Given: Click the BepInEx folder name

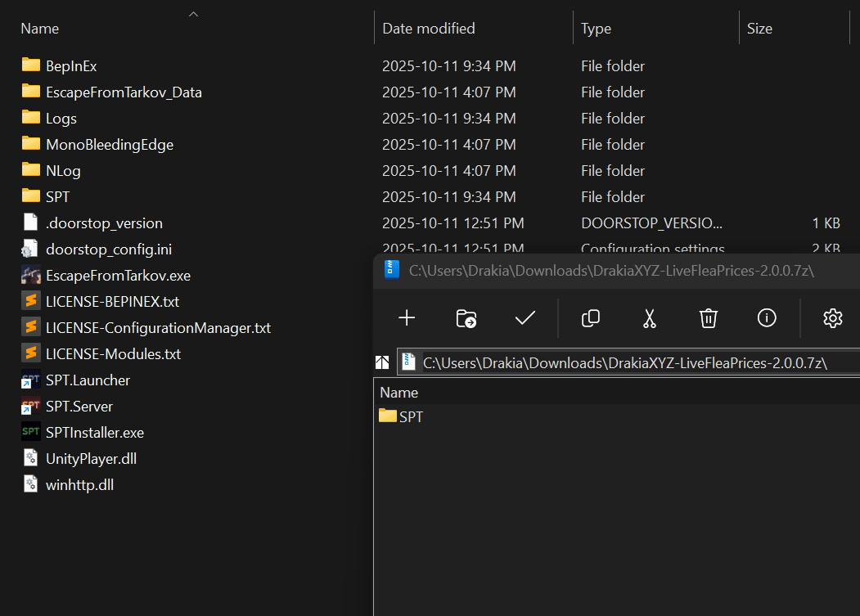Looking at the screenshot, I should tap(71, 65).
